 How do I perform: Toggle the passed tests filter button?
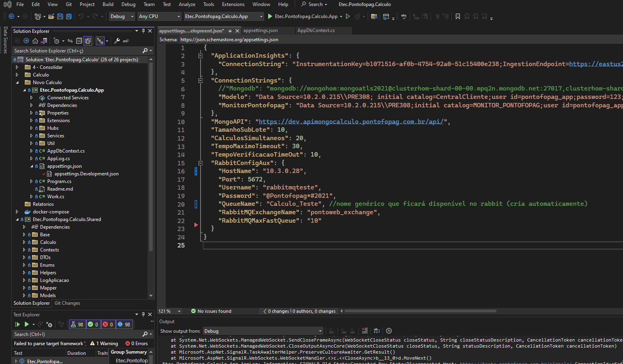coord(93,324)
